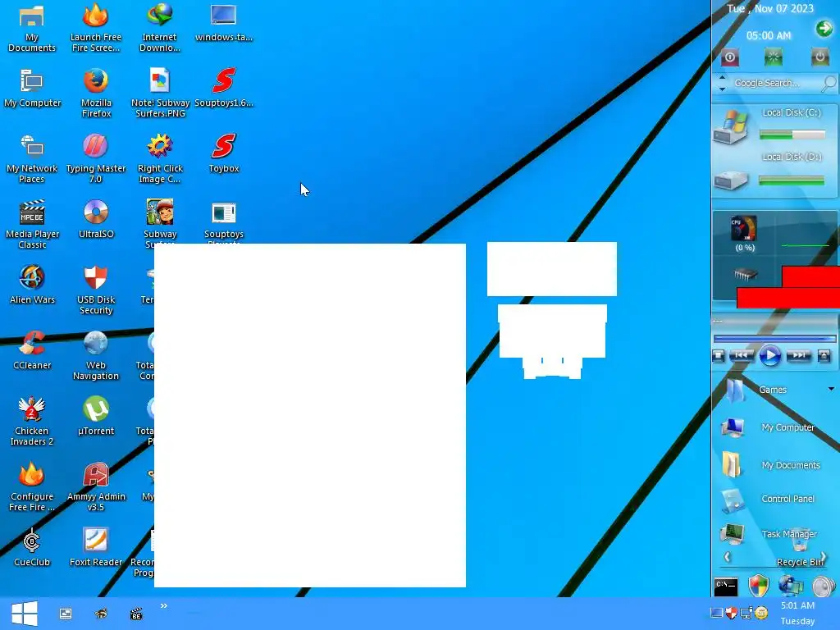Image resolution: width=840 pixels, height=630 pixels.
Task: Open Task Manager in sidebar launcher
Action: [x=769, y=533]
